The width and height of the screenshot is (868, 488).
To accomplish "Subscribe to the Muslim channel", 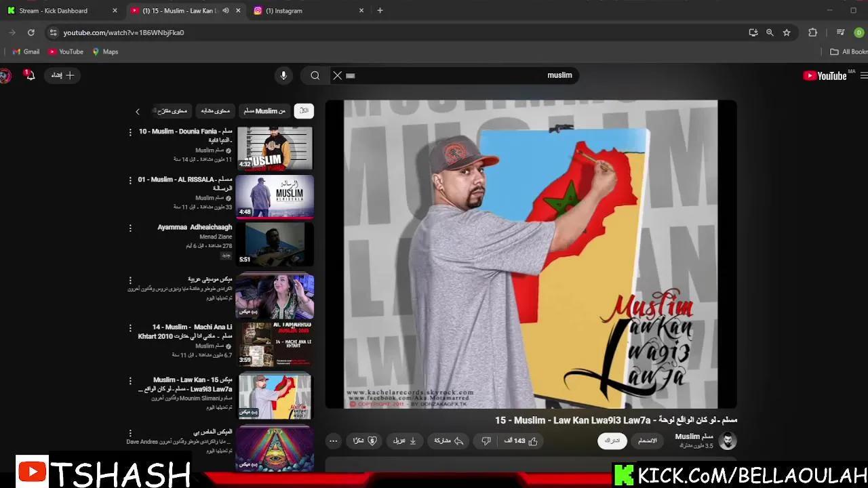I will click(612, 441).
